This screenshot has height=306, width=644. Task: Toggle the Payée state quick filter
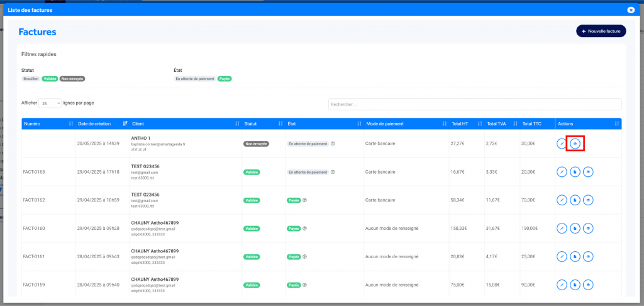tap(225, 79)
